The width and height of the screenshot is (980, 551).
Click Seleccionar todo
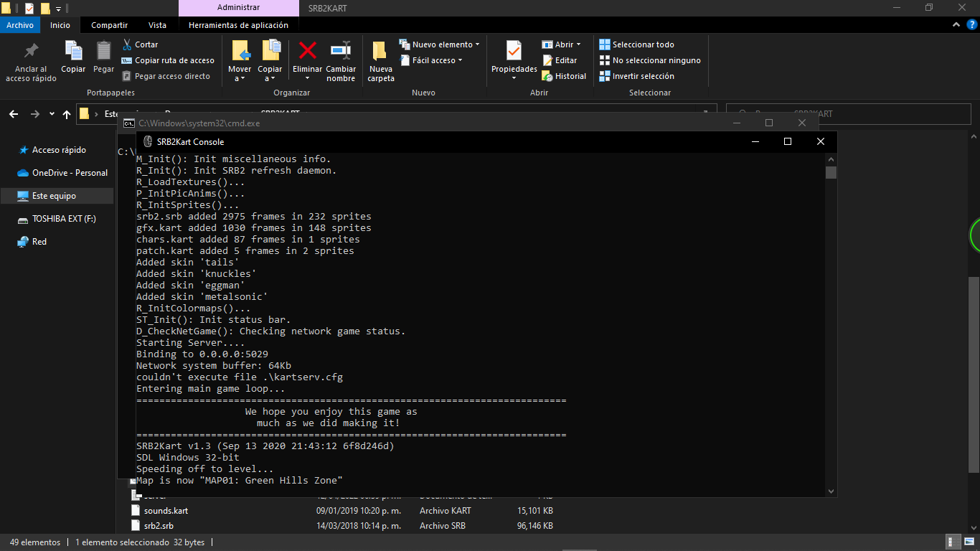coord(637,44)
